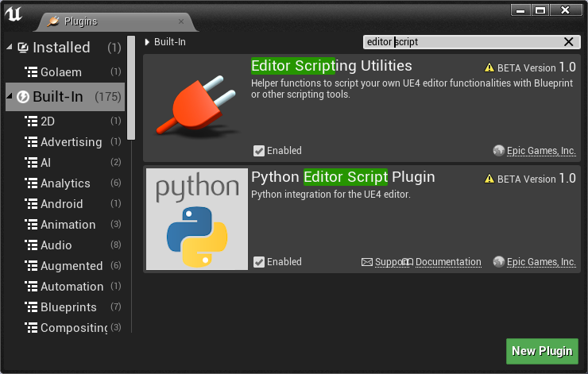Click Editor Scripting Utilities beta warning icon

[x=489, y=67]
